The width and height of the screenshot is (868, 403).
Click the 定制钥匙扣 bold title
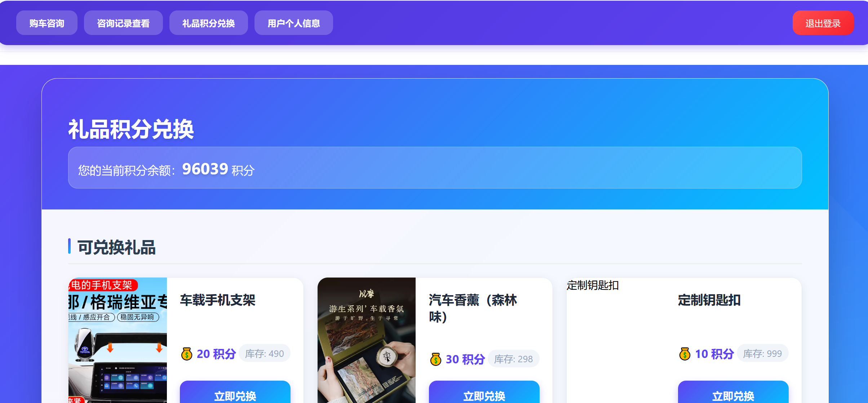coord(709,300)
